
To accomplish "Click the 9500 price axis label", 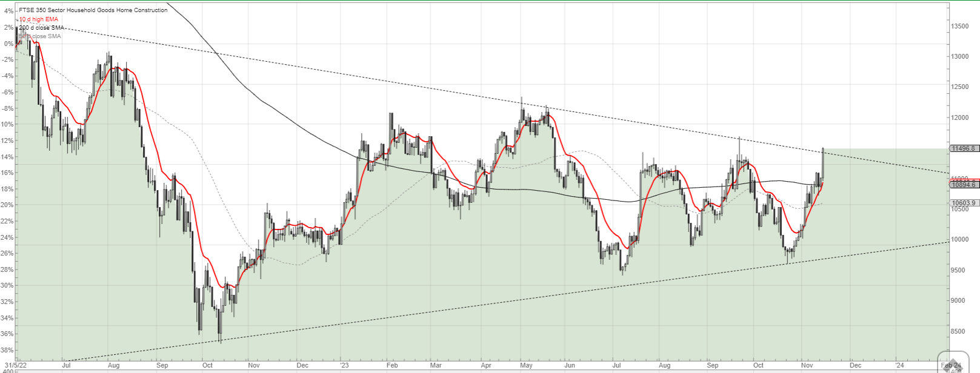I will [958, 270].
